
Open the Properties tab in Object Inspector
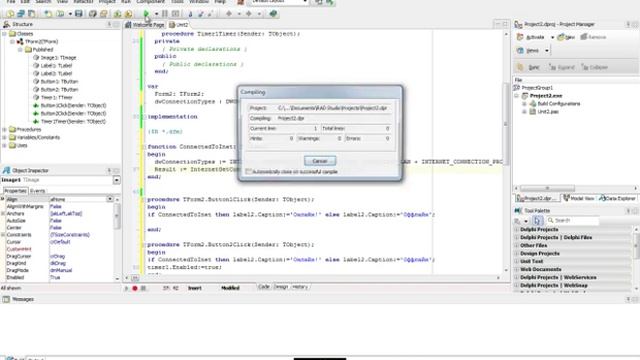15,191
